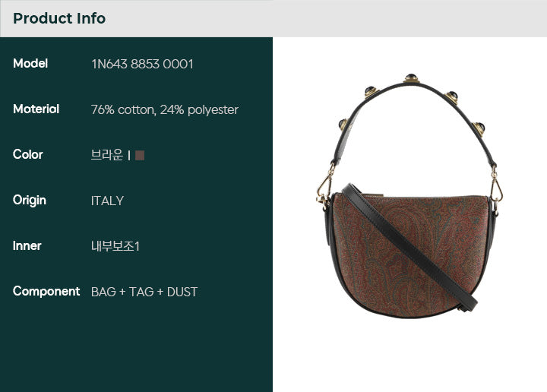The height and width of the screenshot is (392, 547).
Task: Click the Color label
Action: click(28, 154)
